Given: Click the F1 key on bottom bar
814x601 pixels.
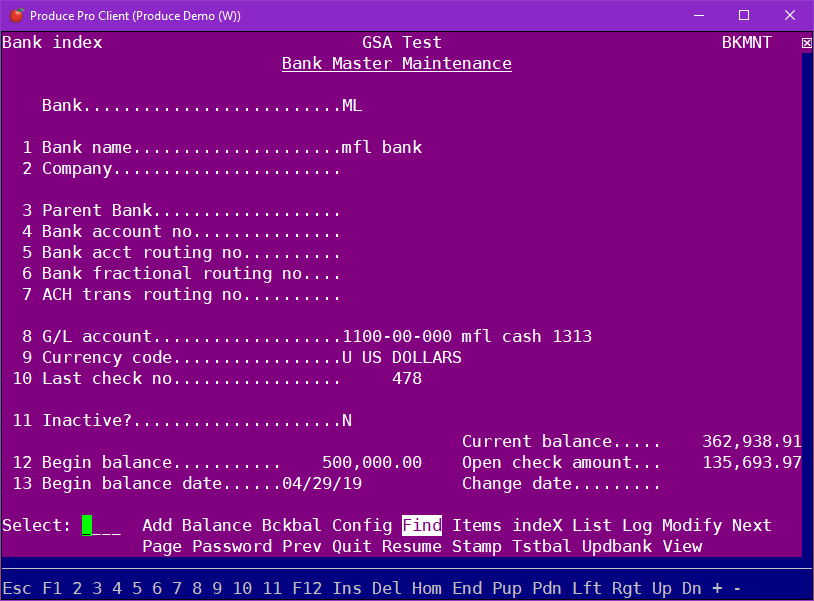Looking at the screenshot, I should tap(52, 589).
